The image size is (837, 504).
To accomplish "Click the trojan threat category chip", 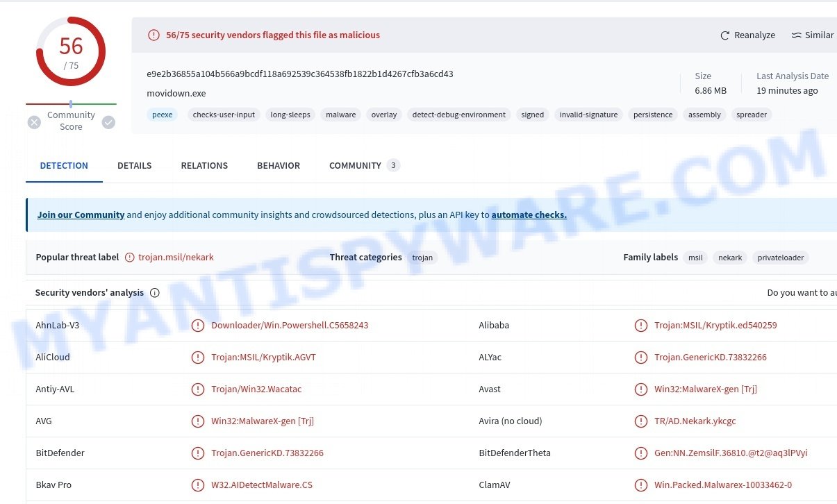I will (422, 258).
